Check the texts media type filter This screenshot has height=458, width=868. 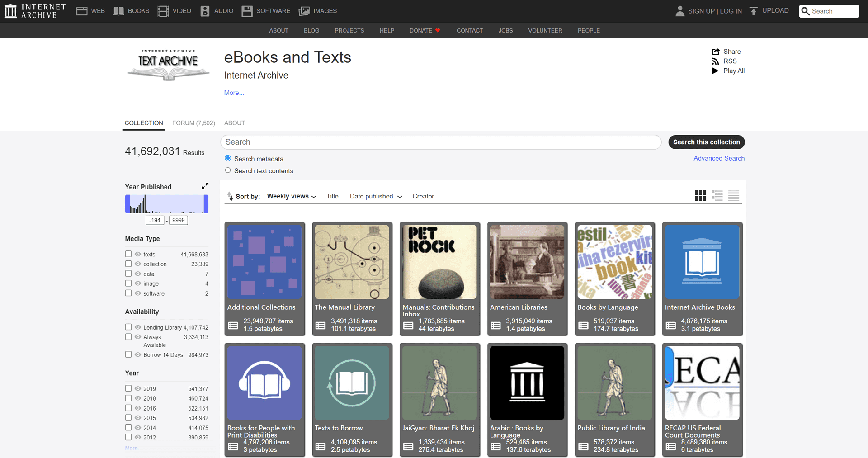tap(128, 254)
